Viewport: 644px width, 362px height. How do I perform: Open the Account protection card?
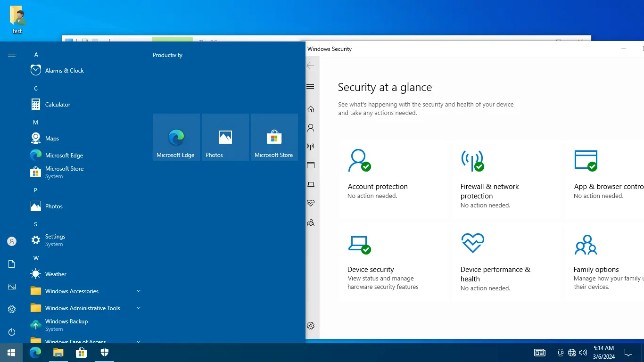[394, 179]
